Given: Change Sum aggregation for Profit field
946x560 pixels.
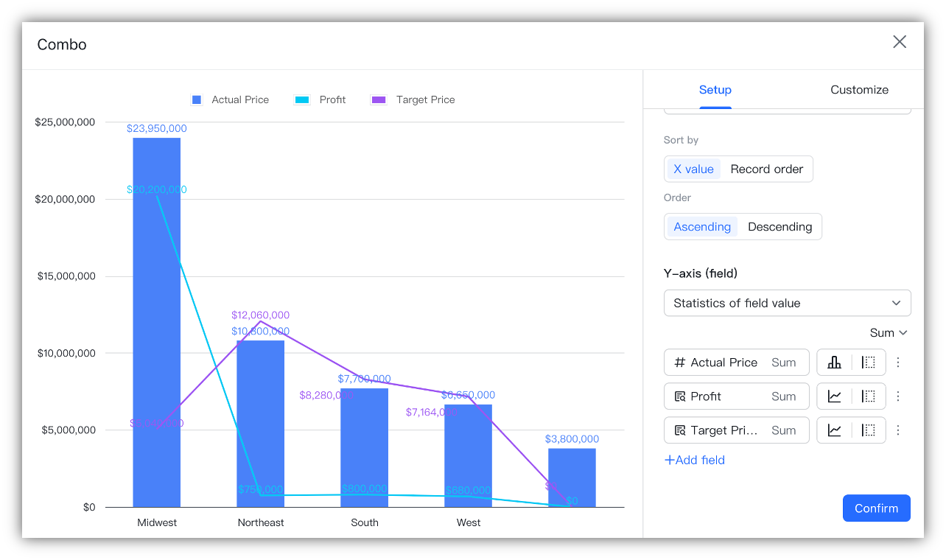Looking at the screenshot, I should pos(784,396).
